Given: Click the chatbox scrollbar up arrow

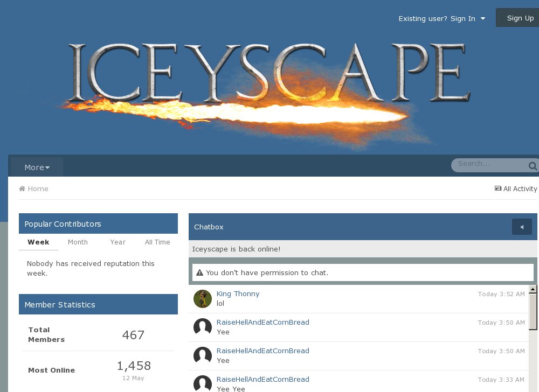Looking at the screenshot, I should (533, 289).
